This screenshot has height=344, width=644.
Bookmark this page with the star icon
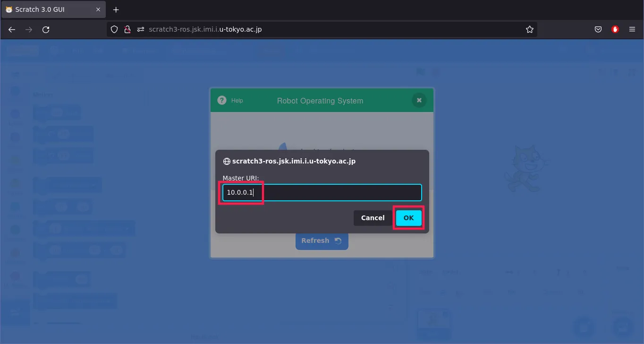pos(529,29)
